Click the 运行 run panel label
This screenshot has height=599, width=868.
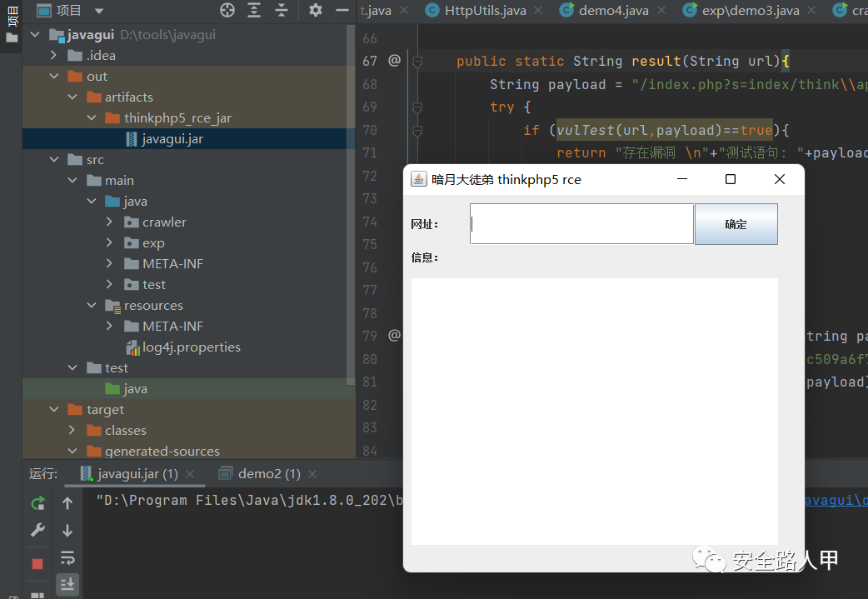(43, 474)
